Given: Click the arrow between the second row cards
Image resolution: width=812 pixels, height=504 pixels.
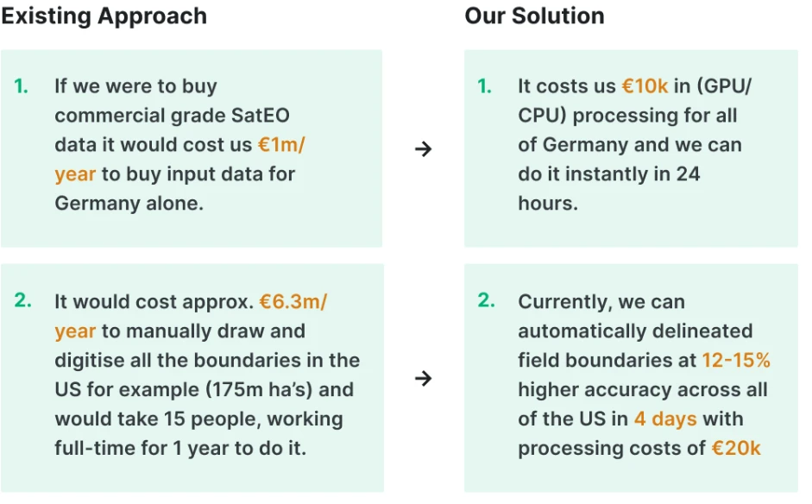Looking at the screenshot, I should [x=423, y=379].
